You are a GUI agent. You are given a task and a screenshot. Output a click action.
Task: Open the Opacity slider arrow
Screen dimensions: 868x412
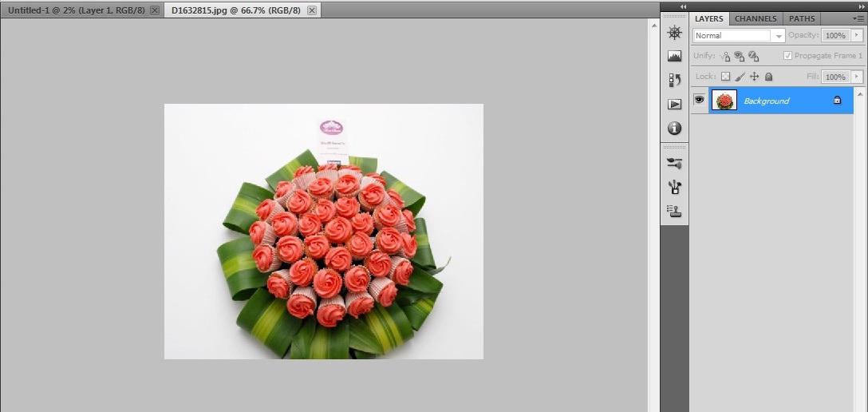coord(857,36)
